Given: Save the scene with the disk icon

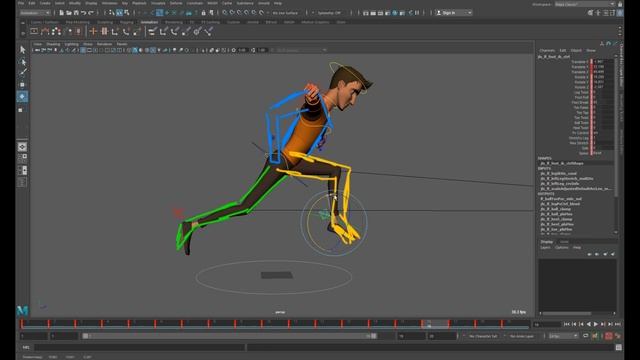Looking at the screenshot, I should (x=76, y=13).
